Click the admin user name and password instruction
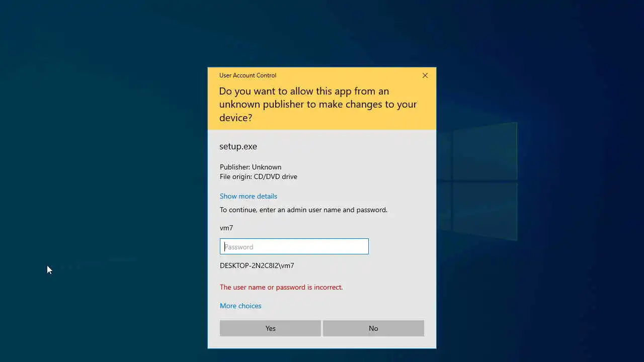Viewport: 644px width, 362px height. (x=303, y=210)
